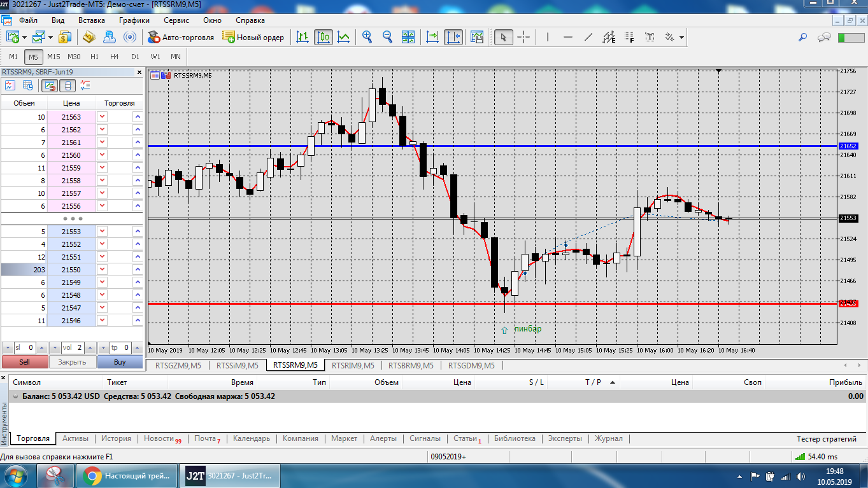Open the new chart dropdown arrow

point(24,38)
